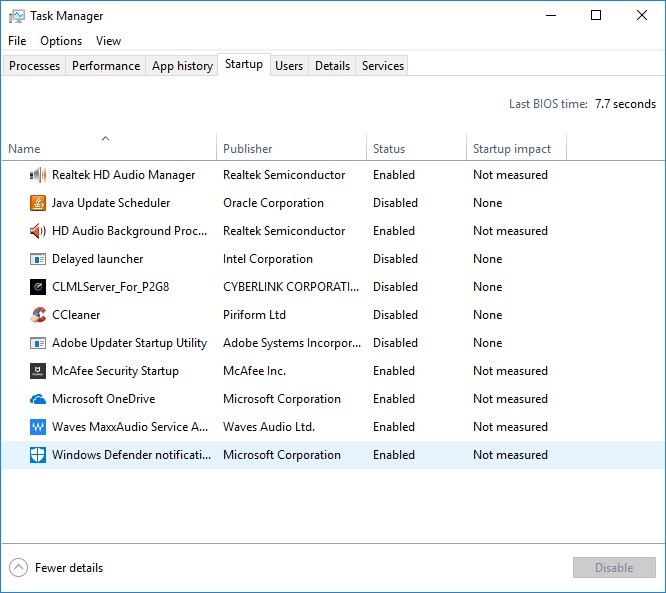Viewport: 666px width, 593px height.
Task: Sort by the Status column header
Action: 416,148
